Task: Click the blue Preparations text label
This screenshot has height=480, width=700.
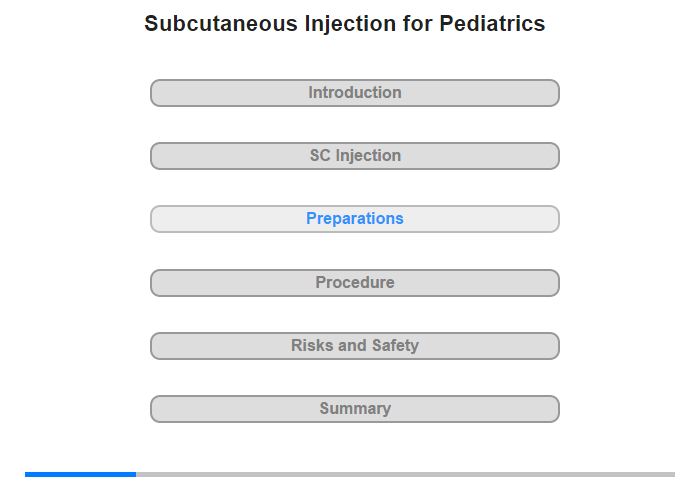Action: (x=354, y=218)
